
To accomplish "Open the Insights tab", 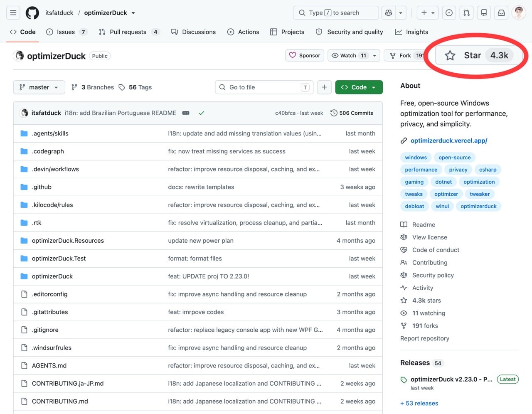I will pos(411,32).
